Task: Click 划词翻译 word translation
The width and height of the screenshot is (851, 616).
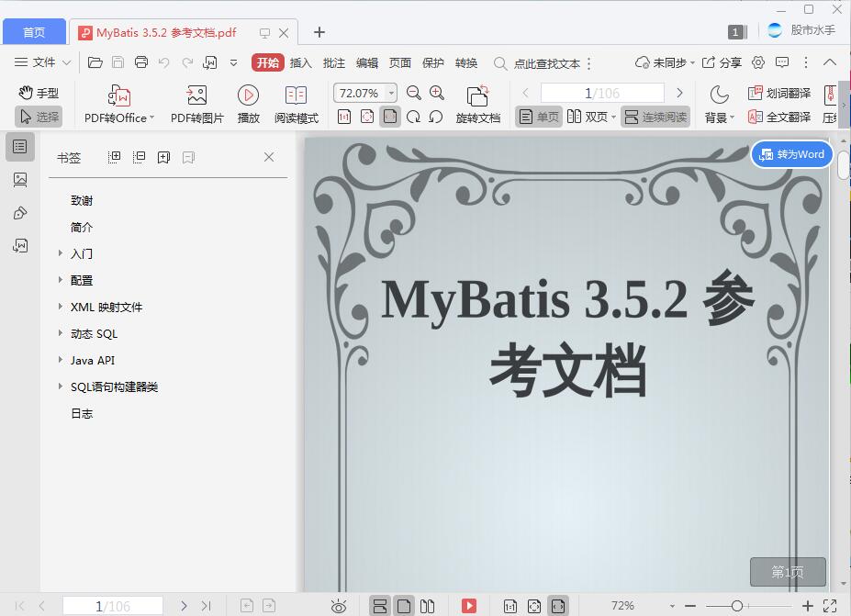Action: (x=779, y=94)
